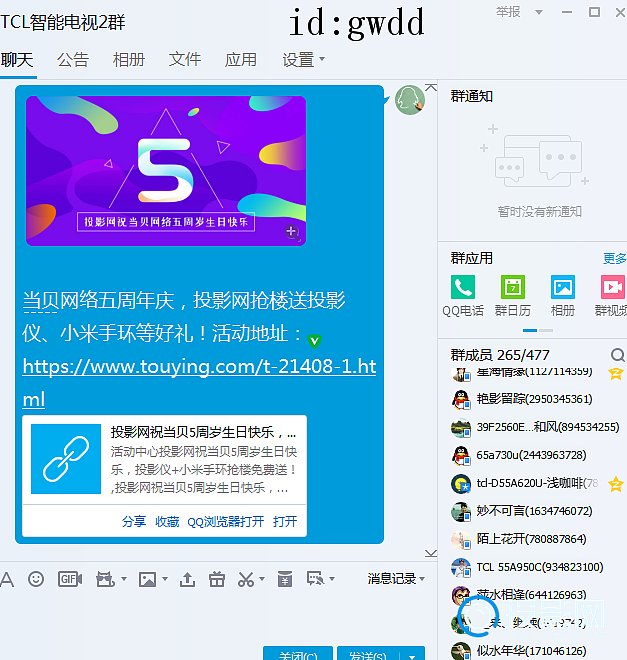Click avatar of 妙不可言

tap(461, 511)
